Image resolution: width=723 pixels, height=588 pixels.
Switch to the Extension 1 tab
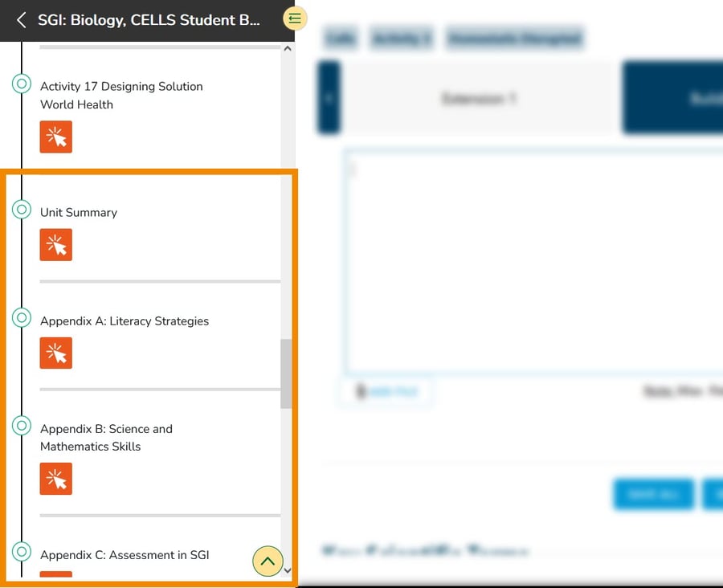[x=478, y=99]
